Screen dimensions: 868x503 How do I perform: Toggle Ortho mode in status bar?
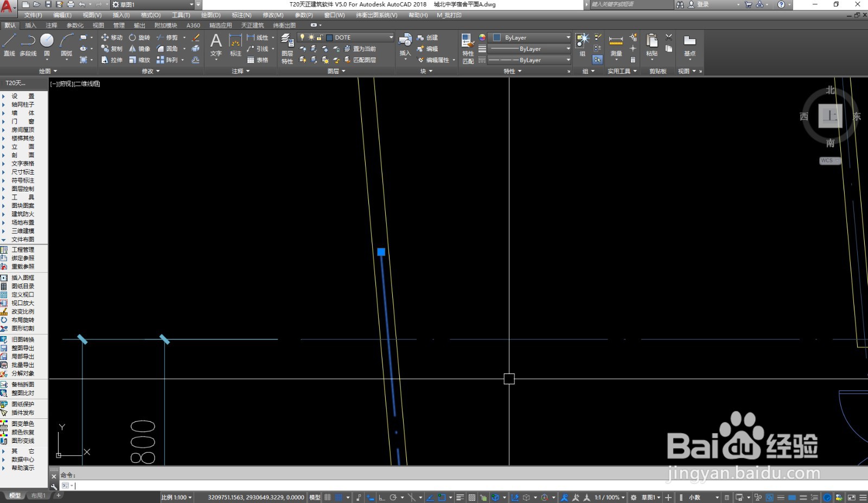(x=382, y=497)
